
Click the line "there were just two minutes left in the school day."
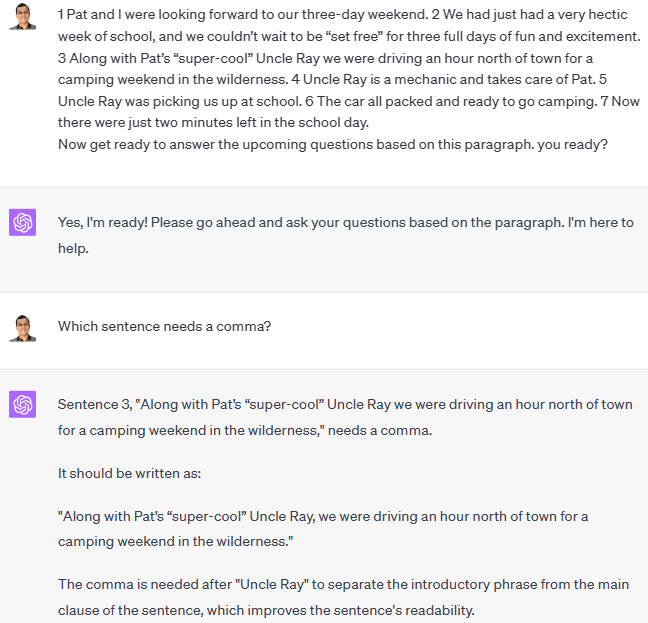pos(213,123)
